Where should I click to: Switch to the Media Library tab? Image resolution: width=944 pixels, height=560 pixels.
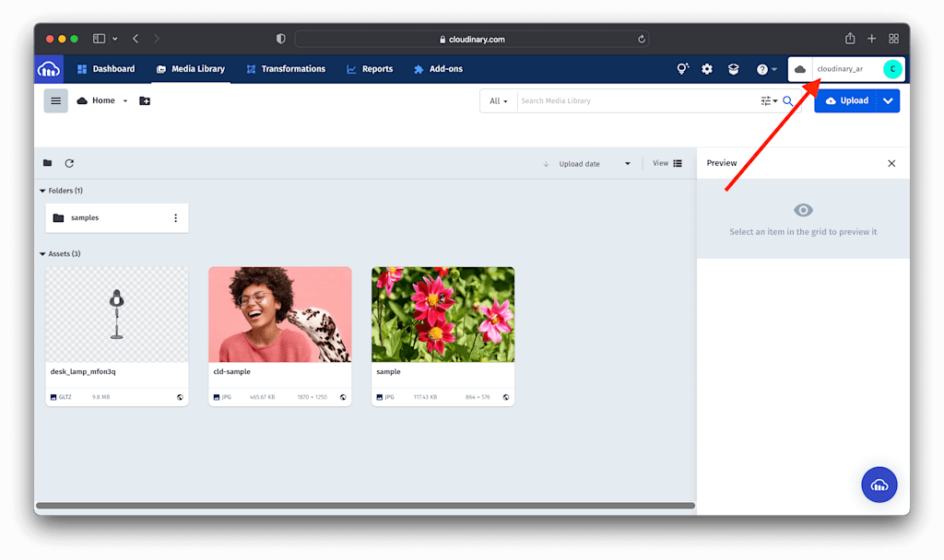(x=190, y=69)
